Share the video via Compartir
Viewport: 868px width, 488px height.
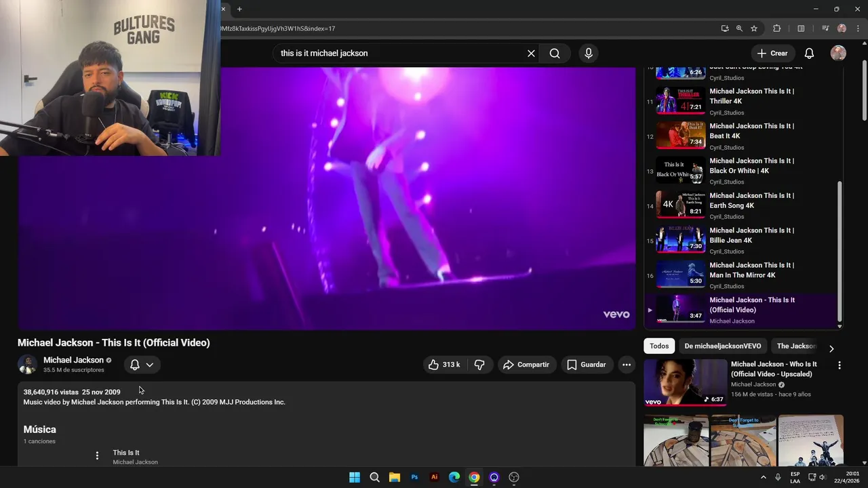click(x=526, y=365)
